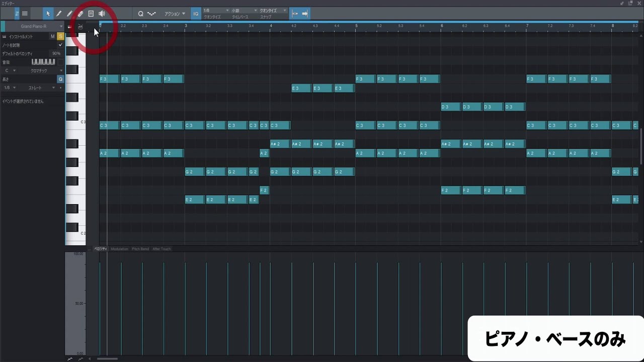Select the first F3 note at bar 2
The width and height of the screenshot is (644, 362).
[109, 79]
